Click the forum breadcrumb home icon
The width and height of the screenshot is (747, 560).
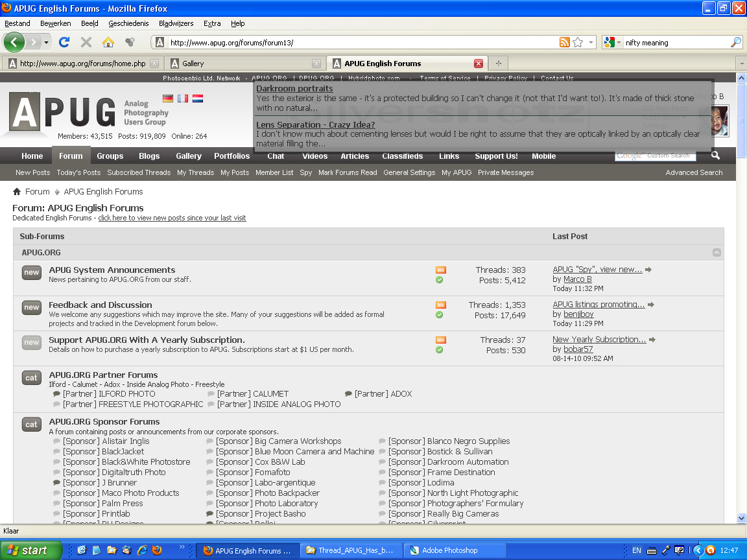tap(17, 191)
